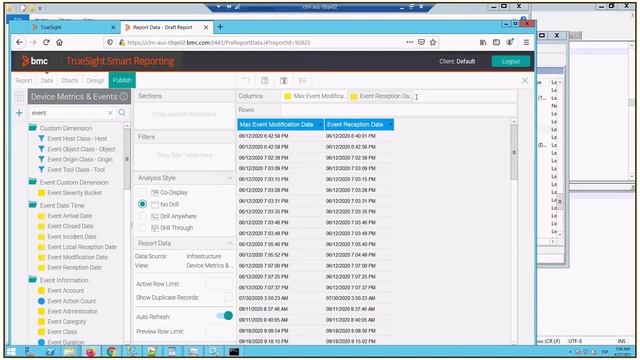Select the No Drill radio option
Image resolution: width=640 pixels, height=360 pixels.
pyautogui.click(x=142, y=204)
